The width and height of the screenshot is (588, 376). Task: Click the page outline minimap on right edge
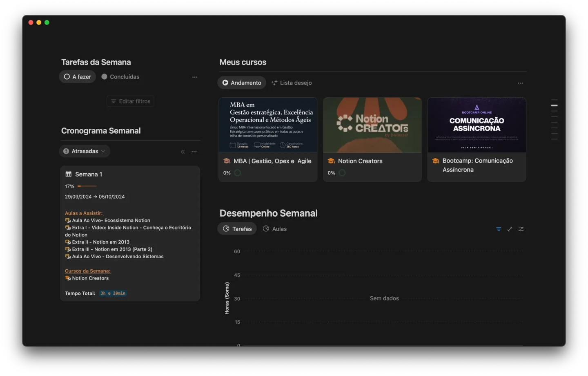(554, 119)
